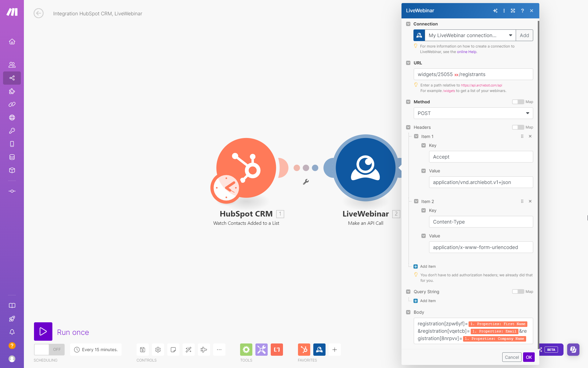
Task: Add a note using the note icon in Controls
Action: (173, 350)
